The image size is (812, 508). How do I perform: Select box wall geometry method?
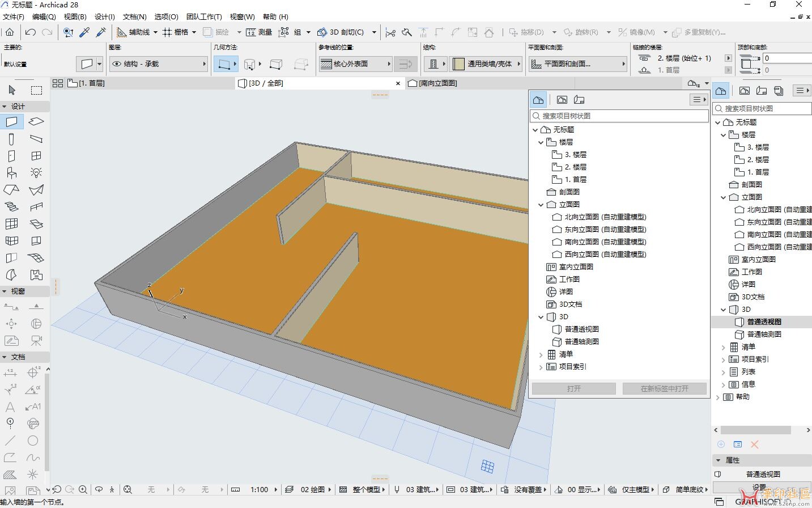pos(276,64)
